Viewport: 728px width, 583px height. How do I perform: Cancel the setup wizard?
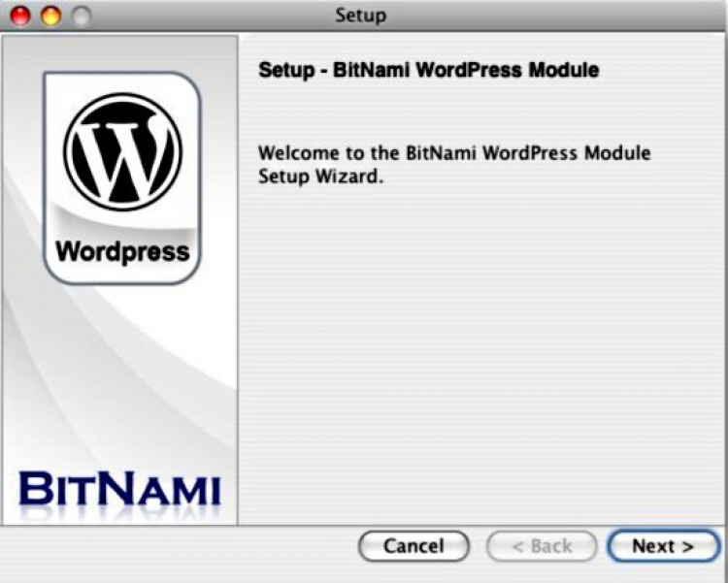(414, 546)
